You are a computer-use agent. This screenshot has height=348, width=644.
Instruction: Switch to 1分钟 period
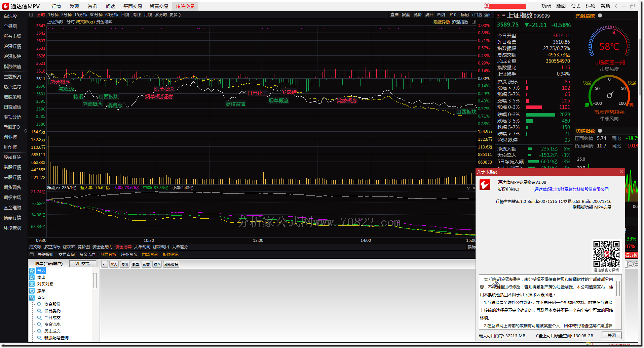tap(53, 15)
